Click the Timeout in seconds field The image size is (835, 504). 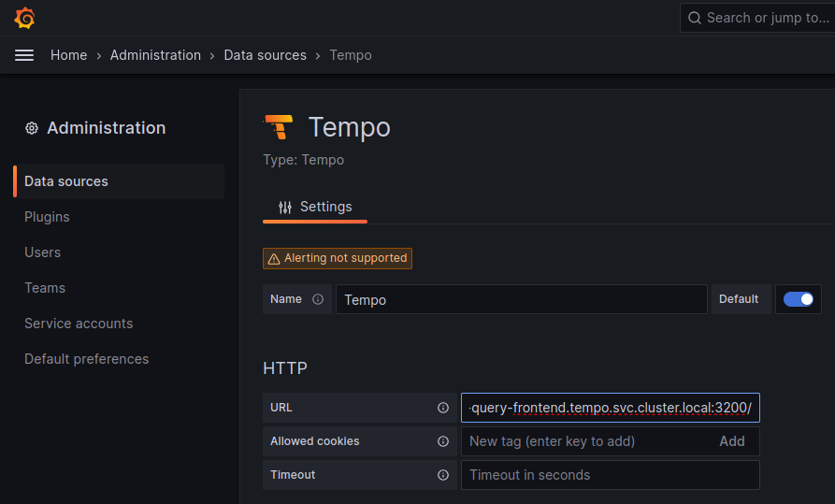pos(610,475)
